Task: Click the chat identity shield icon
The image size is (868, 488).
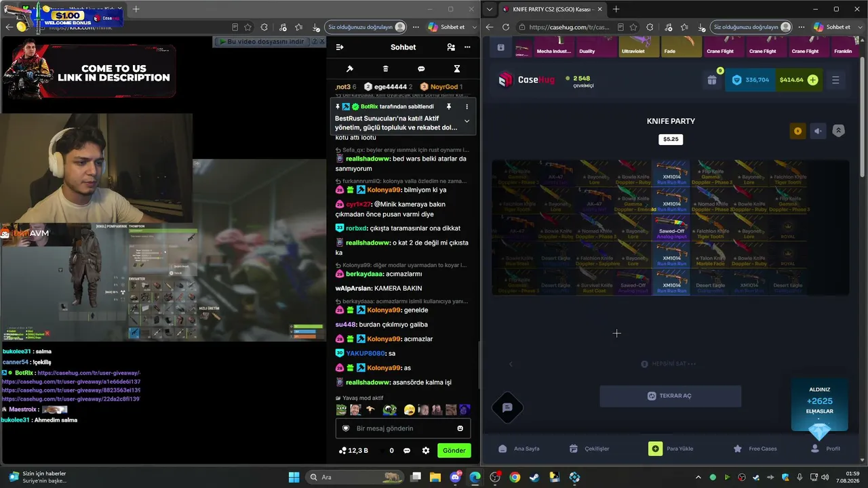Action: [x=346, y=428]
